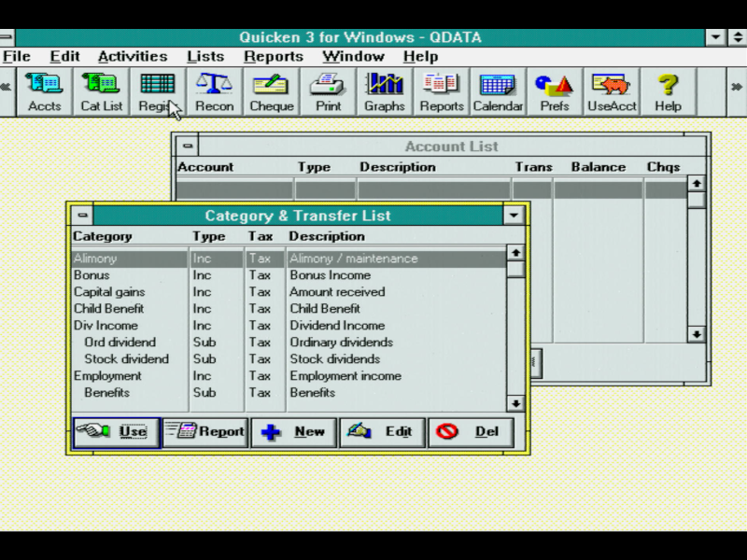
Task: Open Category & Transfer List control menu box
Action: pos(82,216)
